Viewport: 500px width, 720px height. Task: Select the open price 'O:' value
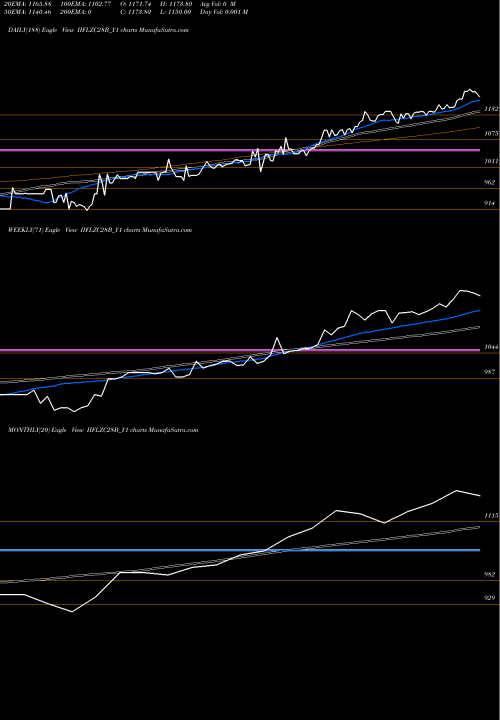coord(136,4)
